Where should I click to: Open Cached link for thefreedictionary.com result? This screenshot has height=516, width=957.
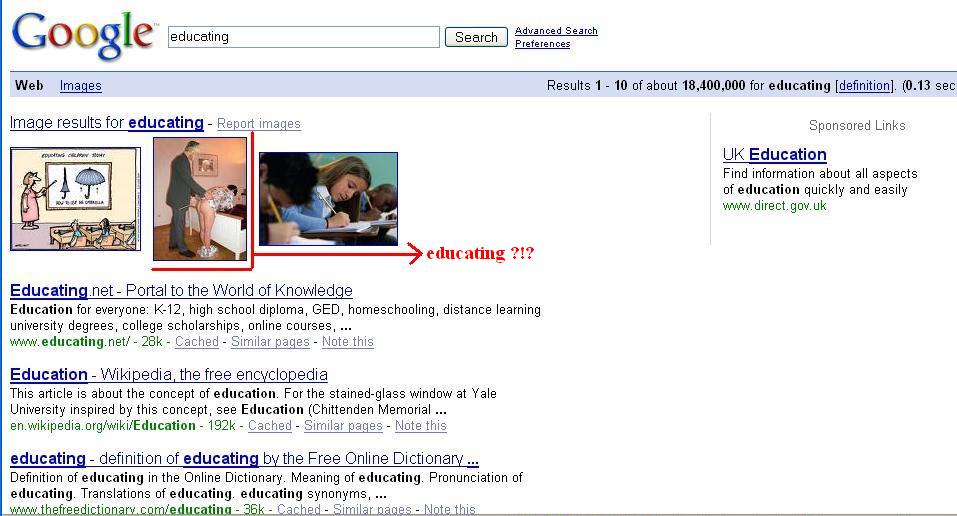point(298,509)
